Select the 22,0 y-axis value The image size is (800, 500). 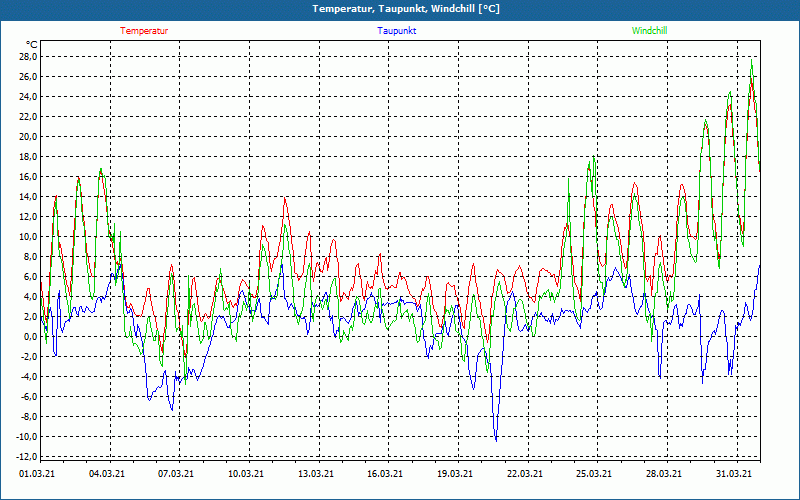(28, 116)
